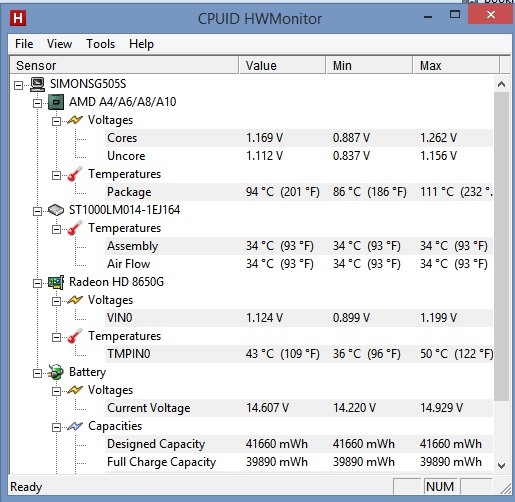Click the 14.607 V battery value
The image size is (515, 502).
[x=267, y=408]
